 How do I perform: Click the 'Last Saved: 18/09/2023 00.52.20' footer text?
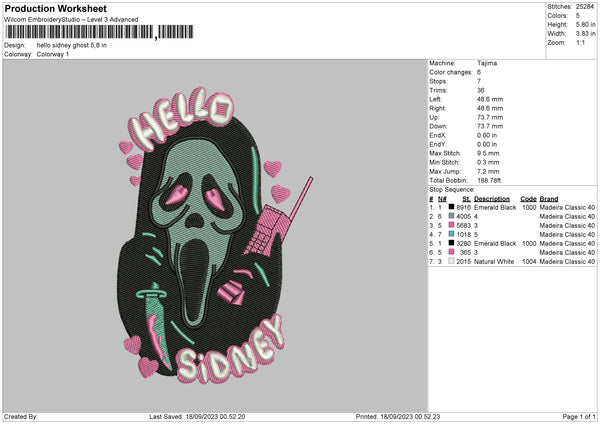click(x=197, y=416)
